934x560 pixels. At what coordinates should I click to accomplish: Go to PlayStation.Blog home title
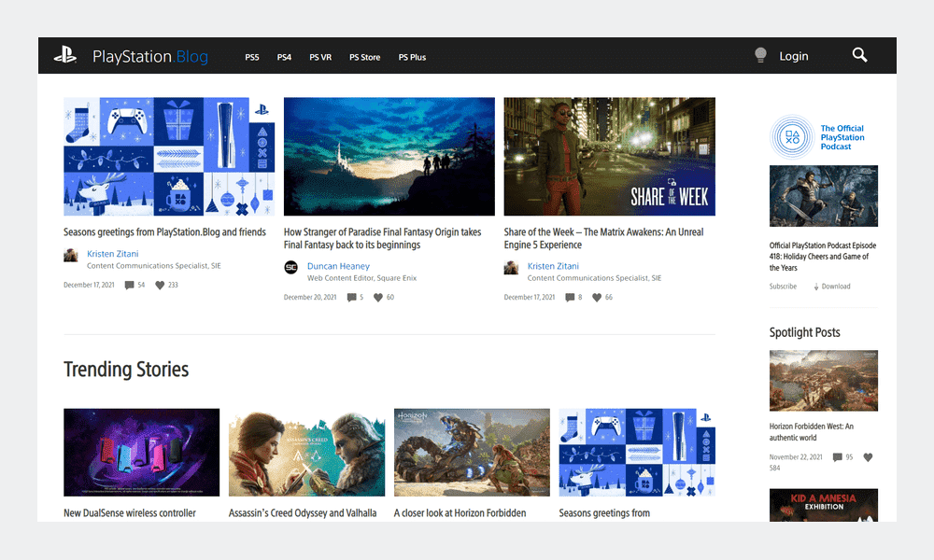pyautogui.click(x=150, y=57)
